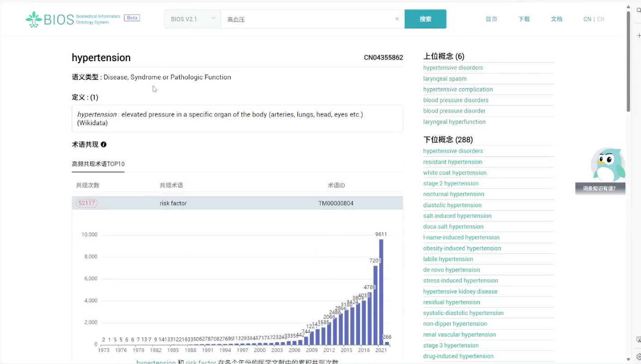Open the 文档 menu item
Image resolution: width=641 pixels, height=364 pixels.
coord(557,19)
